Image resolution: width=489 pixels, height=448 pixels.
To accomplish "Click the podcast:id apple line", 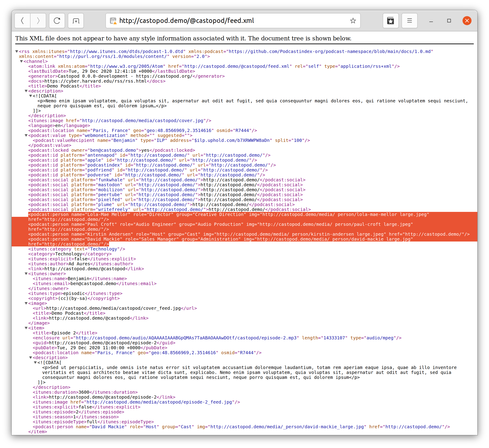I will click(143, 160).
